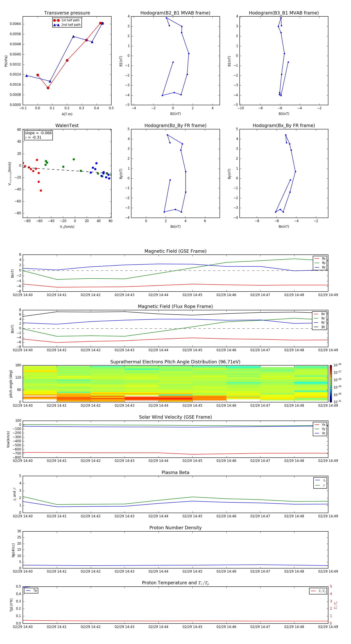
Task: Click 'B3(nT)' axis label
Action: pos(284,114)
